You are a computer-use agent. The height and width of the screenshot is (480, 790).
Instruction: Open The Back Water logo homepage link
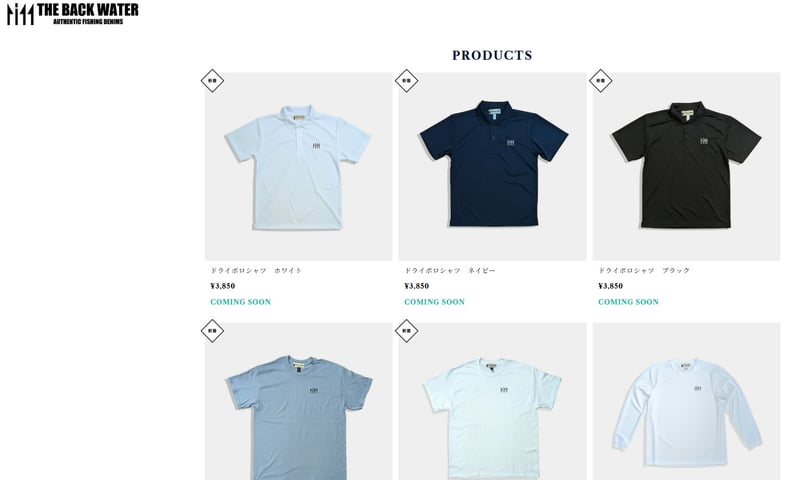click(x=73, y=14)
